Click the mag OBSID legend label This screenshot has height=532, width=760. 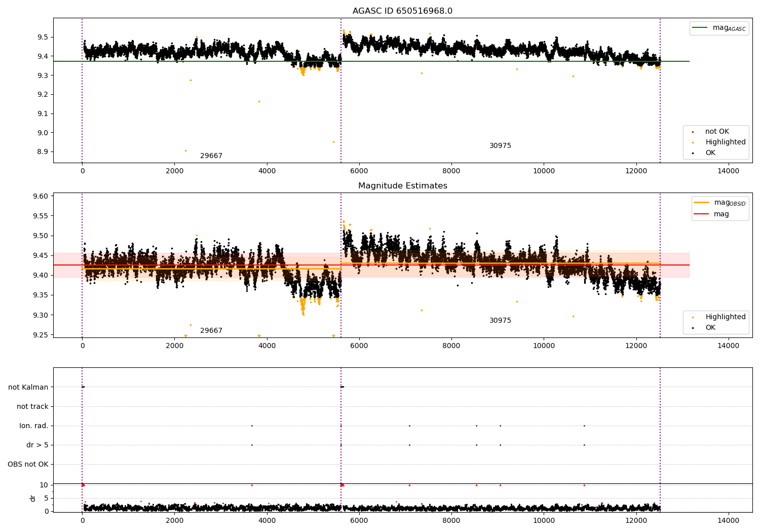point(730,203)
